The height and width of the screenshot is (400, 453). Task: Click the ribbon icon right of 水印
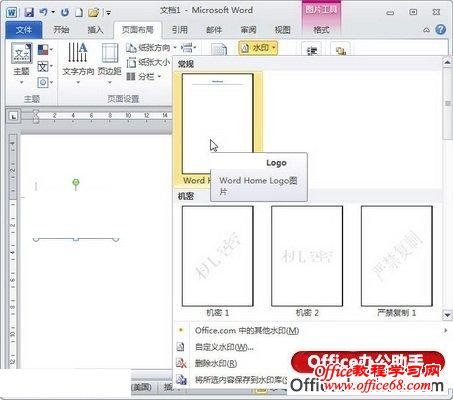[x=312, y=50]
